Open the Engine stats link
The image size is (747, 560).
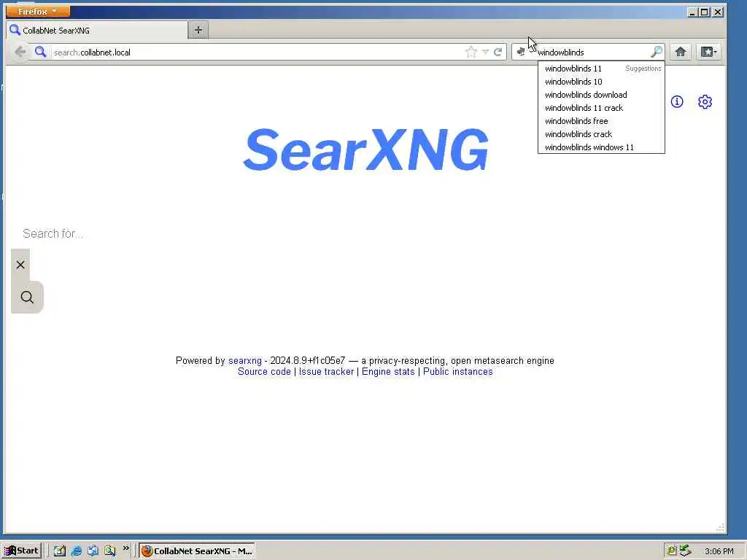(388, 371)
